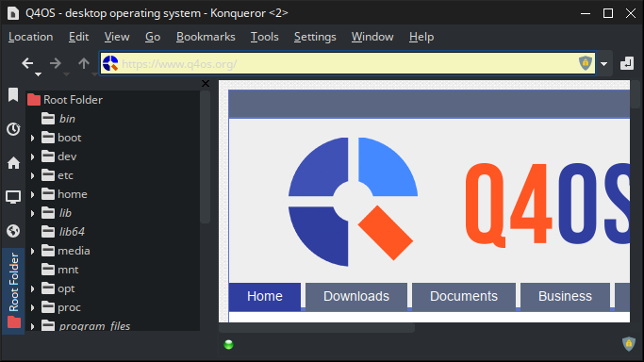Select the lib64 folder

point(63,232)
